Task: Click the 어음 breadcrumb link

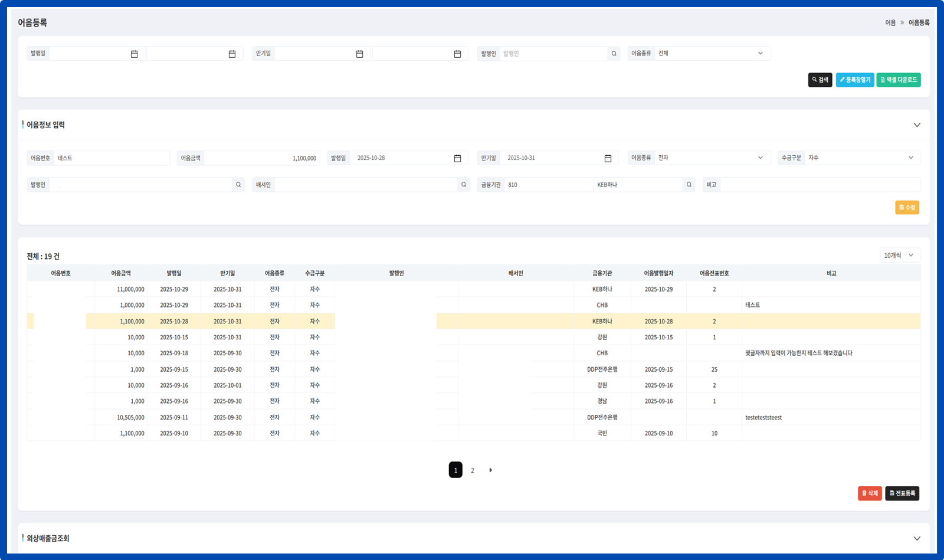Action: point(890,23)
